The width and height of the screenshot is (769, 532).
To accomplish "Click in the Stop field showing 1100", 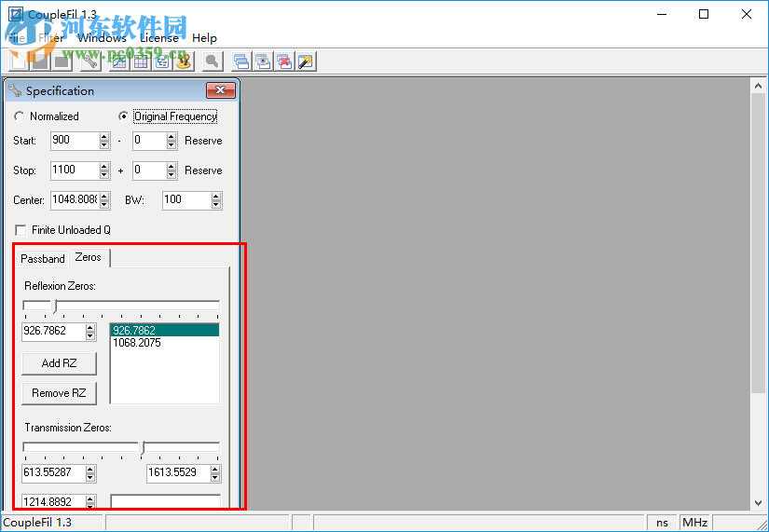I will (x=76, y=171).
